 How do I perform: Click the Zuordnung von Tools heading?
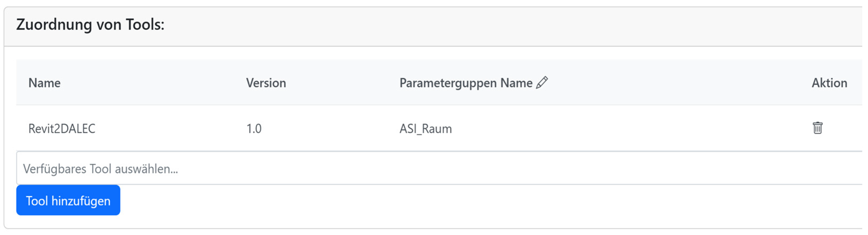click(x=90, y=25)
